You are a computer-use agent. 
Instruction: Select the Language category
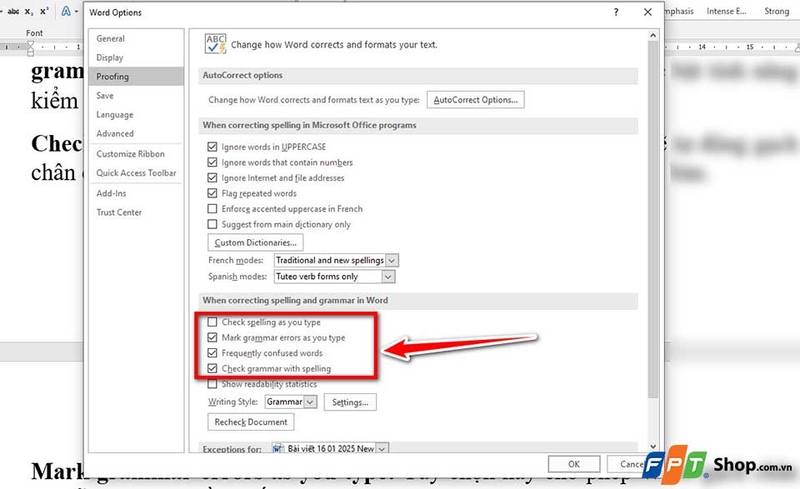coord(136,115)
